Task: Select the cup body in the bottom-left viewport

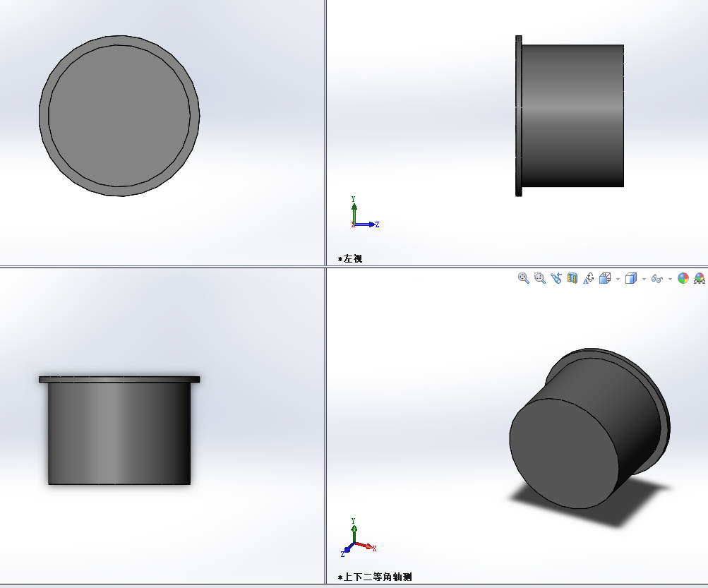Action: (x=119, y=433)
